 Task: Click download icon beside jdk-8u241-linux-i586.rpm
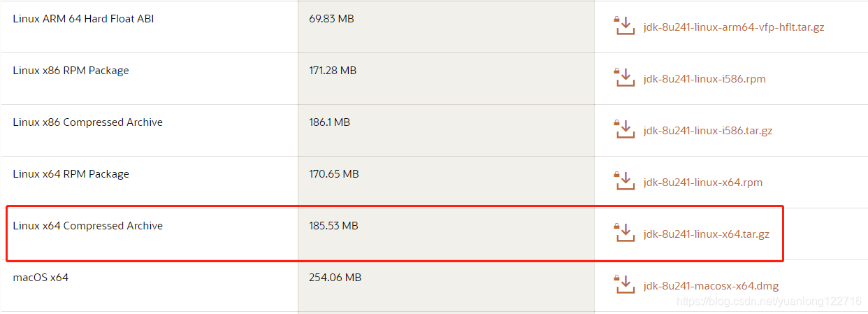tap(624, 78)
